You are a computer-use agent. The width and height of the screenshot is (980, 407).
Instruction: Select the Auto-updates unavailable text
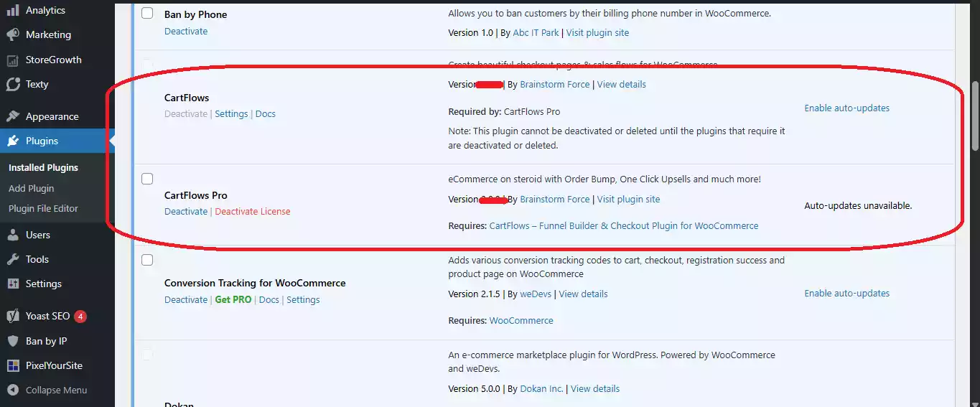858,205
